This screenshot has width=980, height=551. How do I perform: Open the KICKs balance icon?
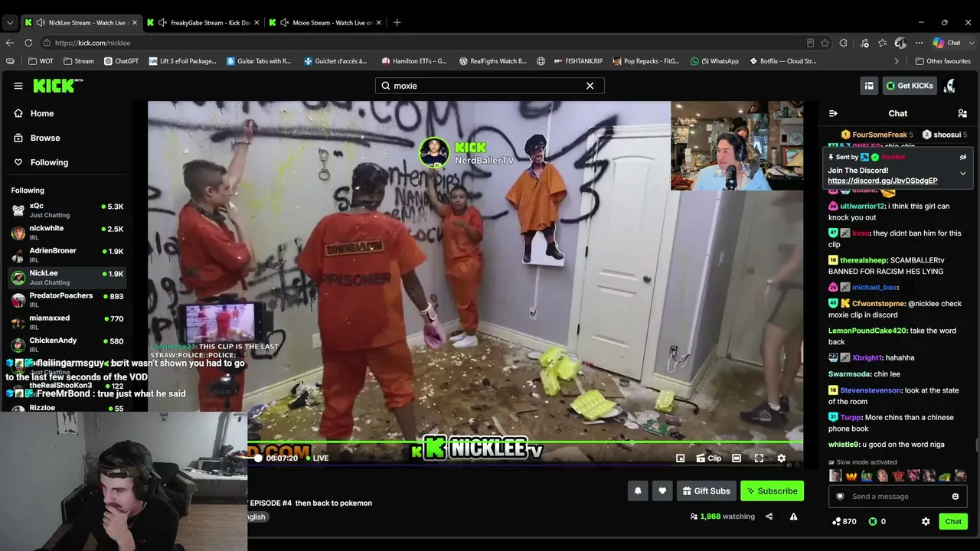pyautogui.click(x=872, y=521)
